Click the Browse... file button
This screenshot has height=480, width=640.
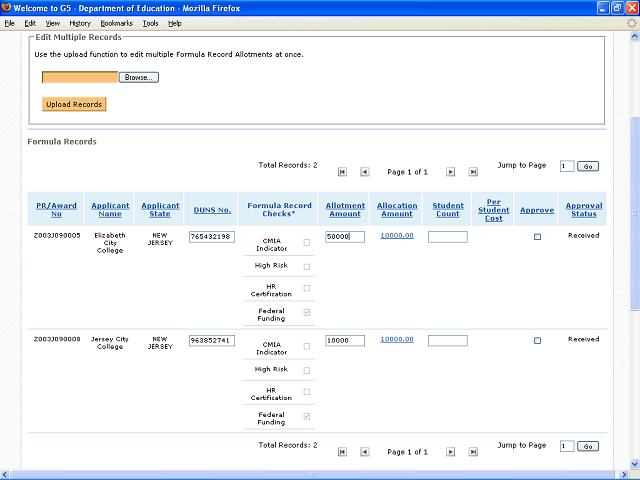point(139,77)
